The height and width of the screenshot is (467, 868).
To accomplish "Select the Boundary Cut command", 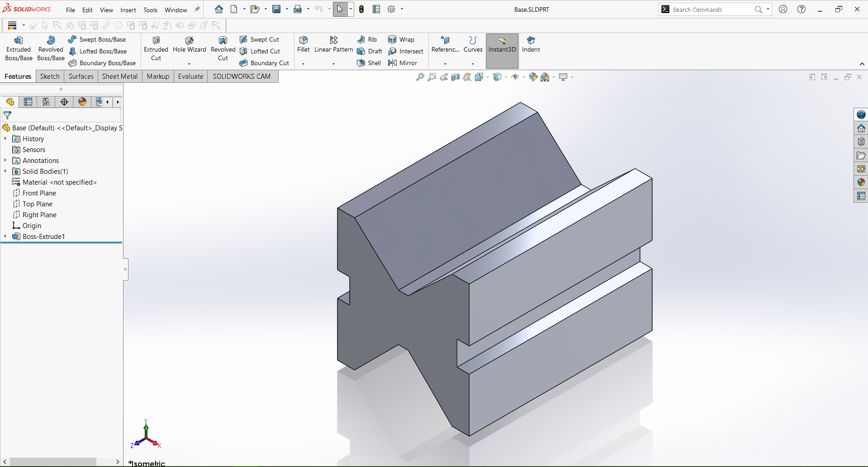I will [x=265, y=63].
